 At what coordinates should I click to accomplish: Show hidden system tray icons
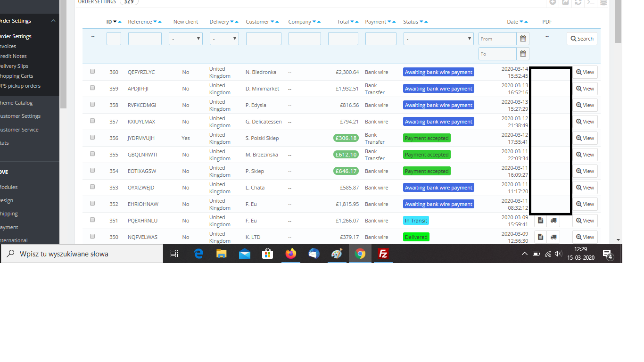click(524, 254)
